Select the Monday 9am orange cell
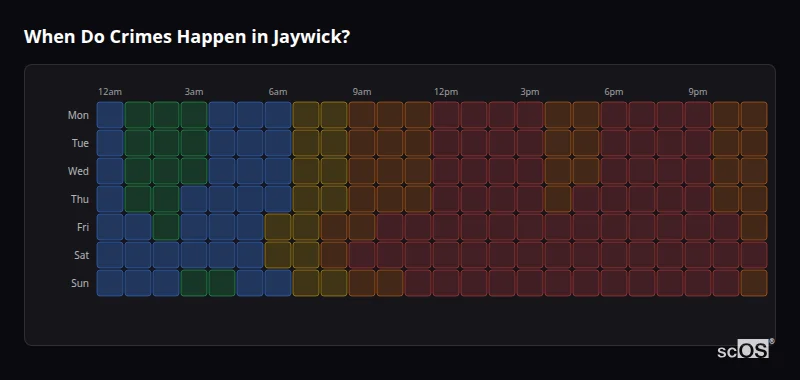 click(362, 115)
